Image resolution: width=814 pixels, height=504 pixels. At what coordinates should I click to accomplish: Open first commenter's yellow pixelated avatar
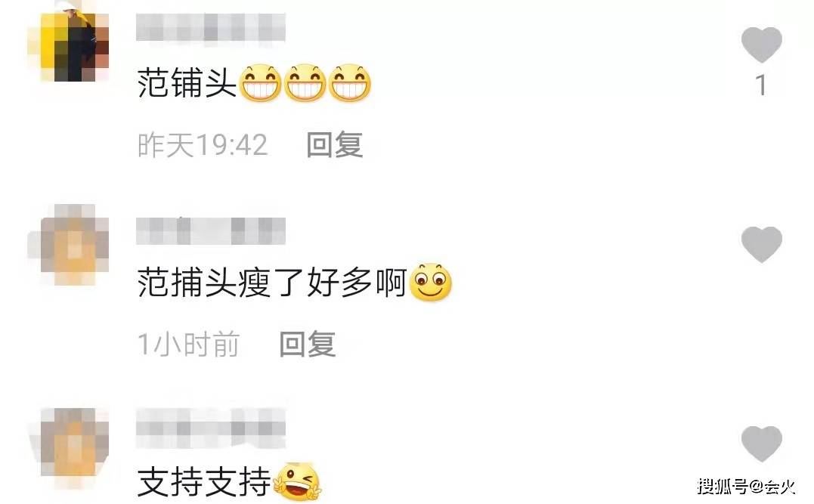(x=69, y=47)
